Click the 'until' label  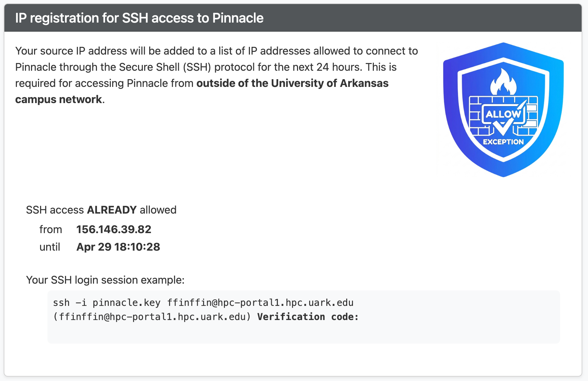pyautogui.click(x=50, y=247)
